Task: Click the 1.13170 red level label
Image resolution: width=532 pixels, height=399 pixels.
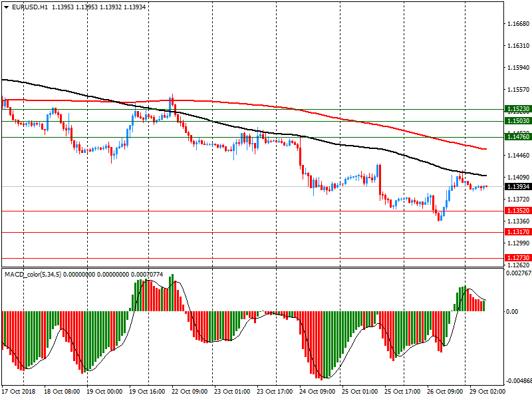Action: tap(518, 232)
